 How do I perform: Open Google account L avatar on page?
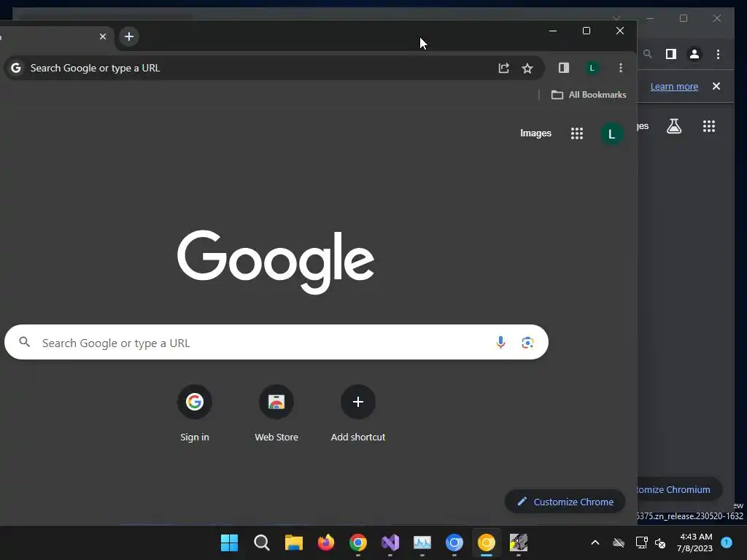612,134
